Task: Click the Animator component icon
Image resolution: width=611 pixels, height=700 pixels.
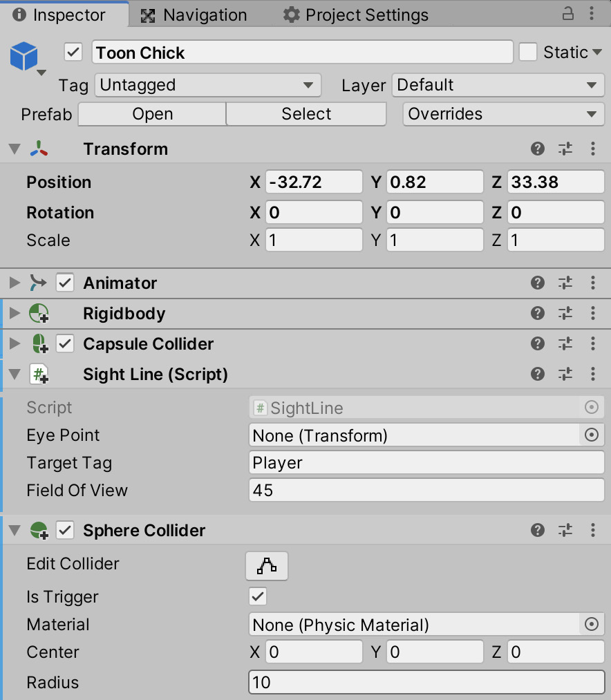Action: 39,283
